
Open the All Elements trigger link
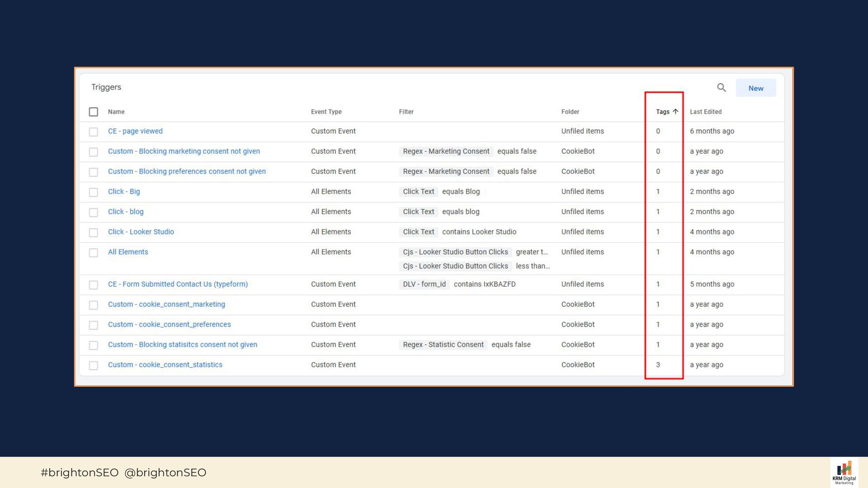pyautogui.click(x=128, y=252)
